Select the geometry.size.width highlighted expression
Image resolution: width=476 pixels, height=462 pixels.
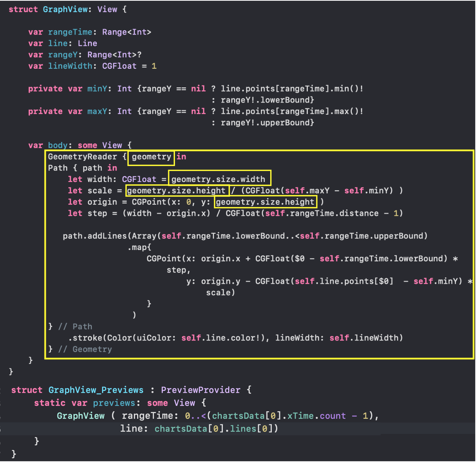219,179
